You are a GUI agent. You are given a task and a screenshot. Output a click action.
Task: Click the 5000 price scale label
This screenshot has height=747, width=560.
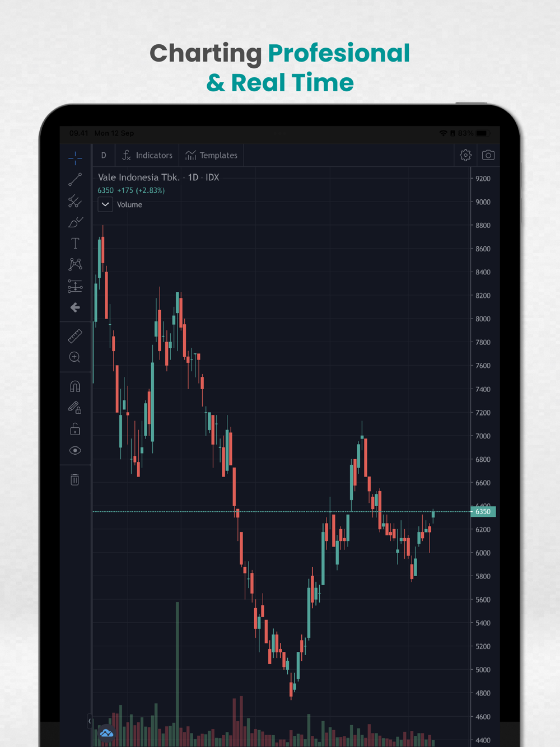coord(483,670)
